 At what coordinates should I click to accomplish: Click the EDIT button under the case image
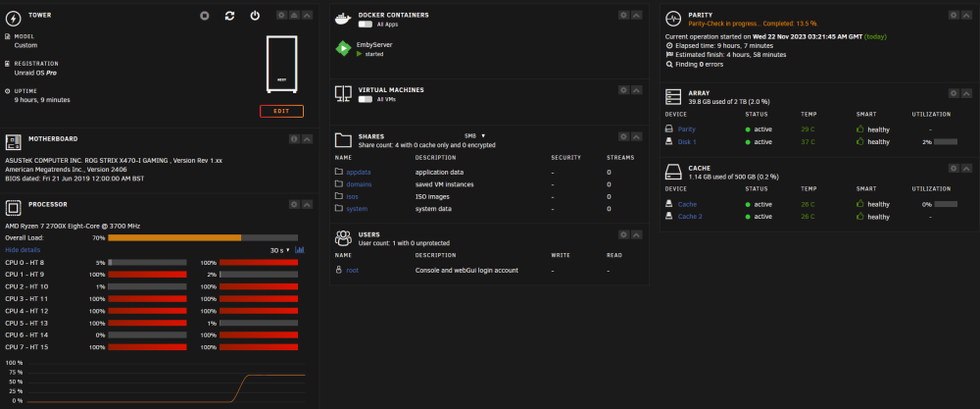coord(282,111)
